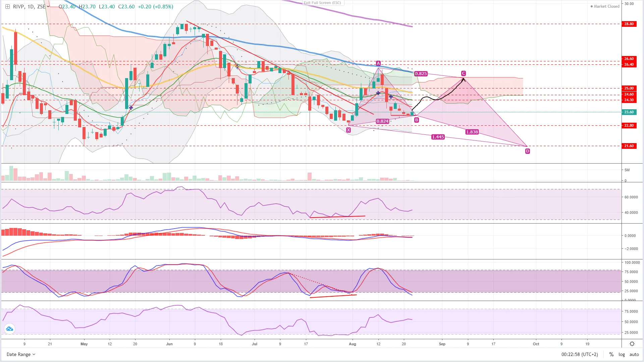This screenshot has height=362, width=644.
Task: Click harmonic pattern point D label
Action: [527, 151]
